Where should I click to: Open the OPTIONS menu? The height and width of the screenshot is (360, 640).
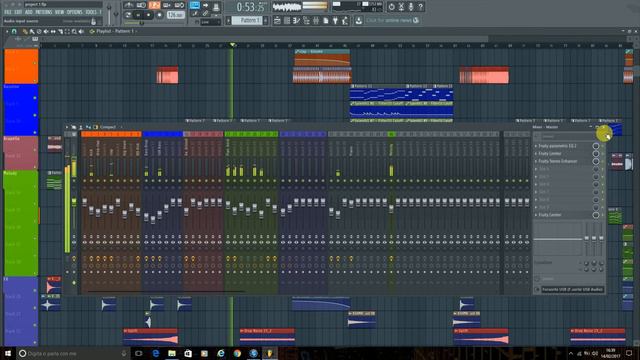click(x=75, y=12)
